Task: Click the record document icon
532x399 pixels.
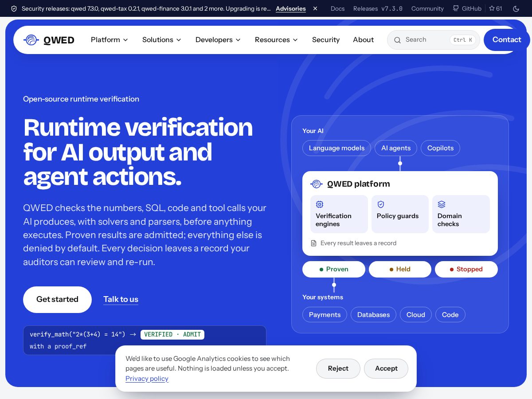Action: coord(314,243)
